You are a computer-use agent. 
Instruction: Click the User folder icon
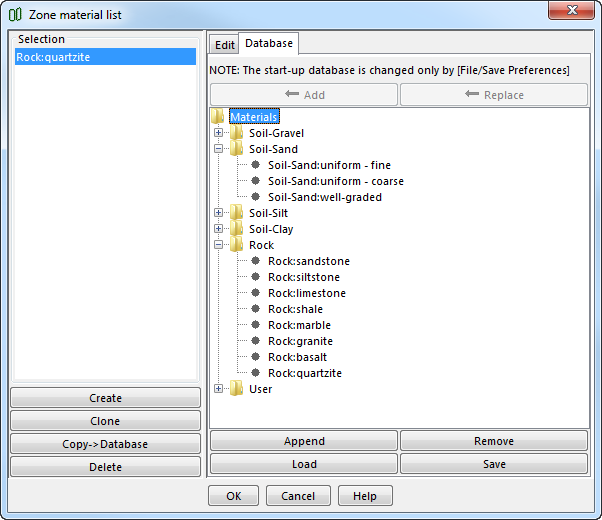point(236,389)
